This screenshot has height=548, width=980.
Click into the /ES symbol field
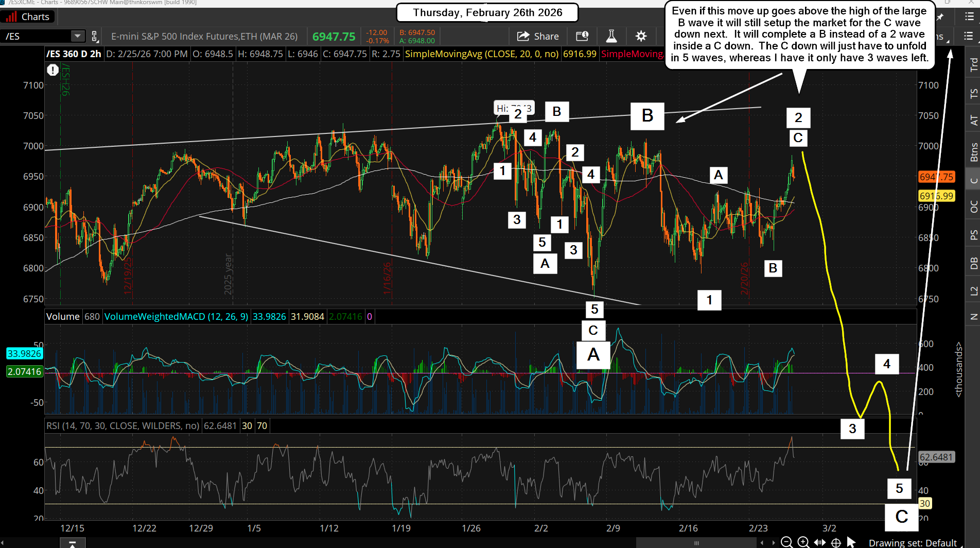[36, 36]
